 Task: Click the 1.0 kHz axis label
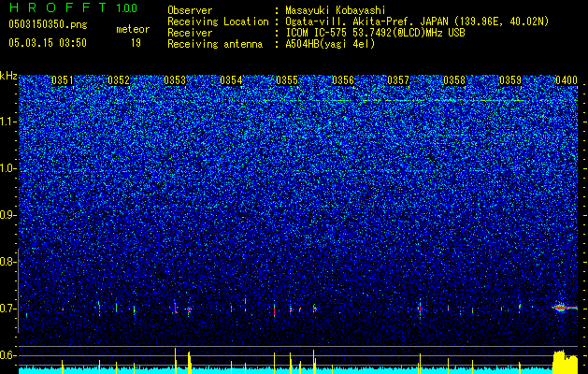[8, 168]
